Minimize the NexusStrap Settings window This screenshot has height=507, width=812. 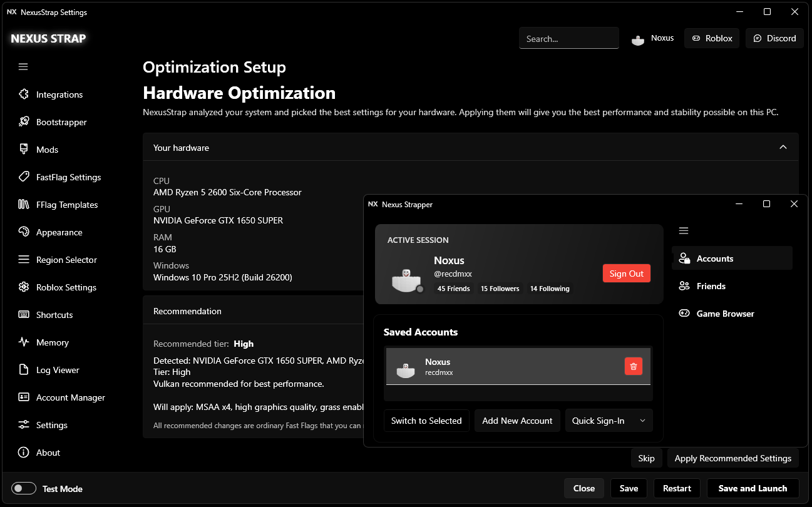739,12
